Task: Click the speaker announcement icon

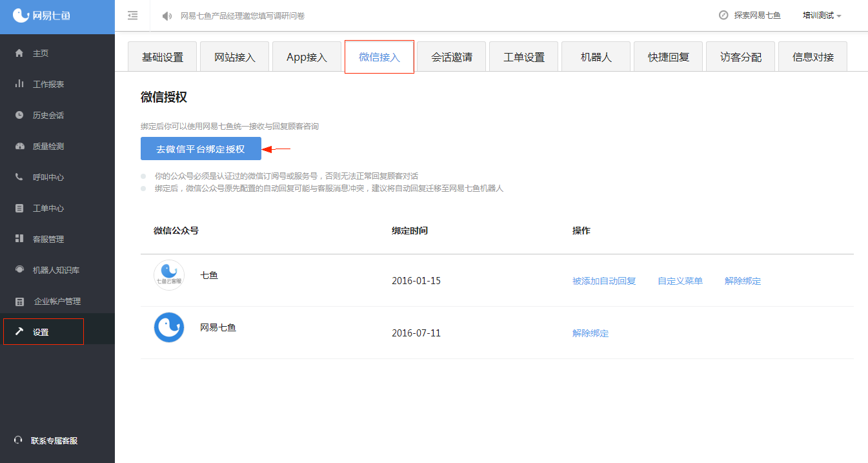Action: click(167, 15)
